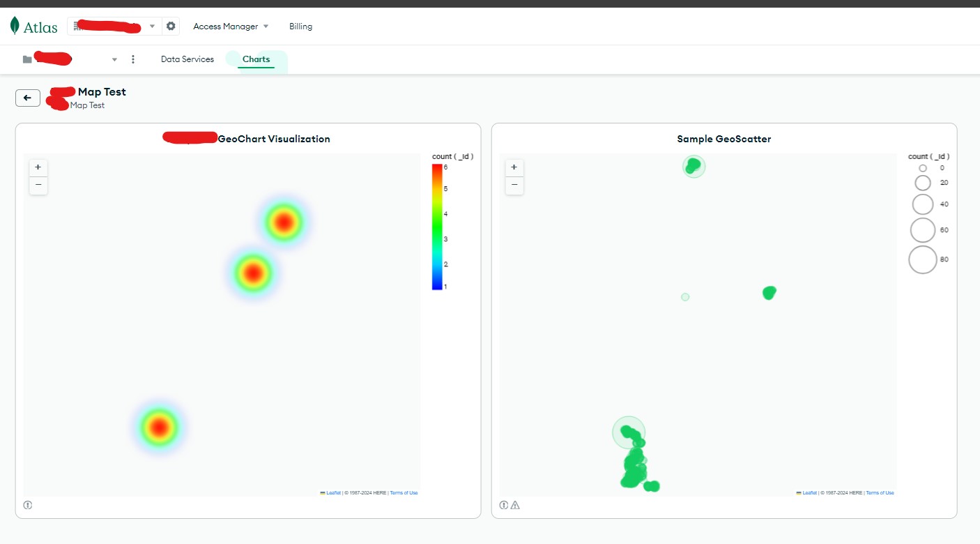Zoom out on Sample GeoScatter map
Screen dimensions: 980x544
pyautogui.click(x=514, y=186)
